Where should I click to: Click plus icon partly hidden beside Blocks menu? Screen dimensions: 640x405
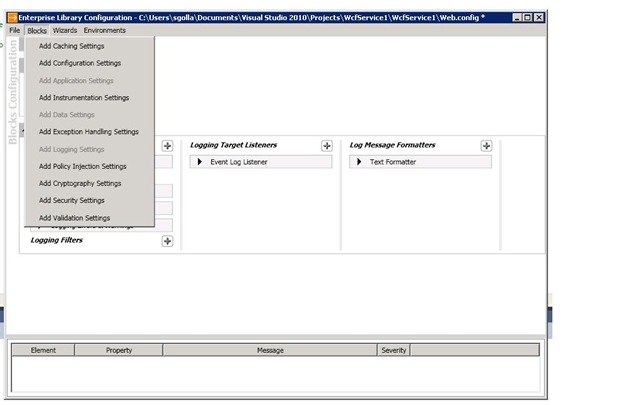tap(167, 146)
